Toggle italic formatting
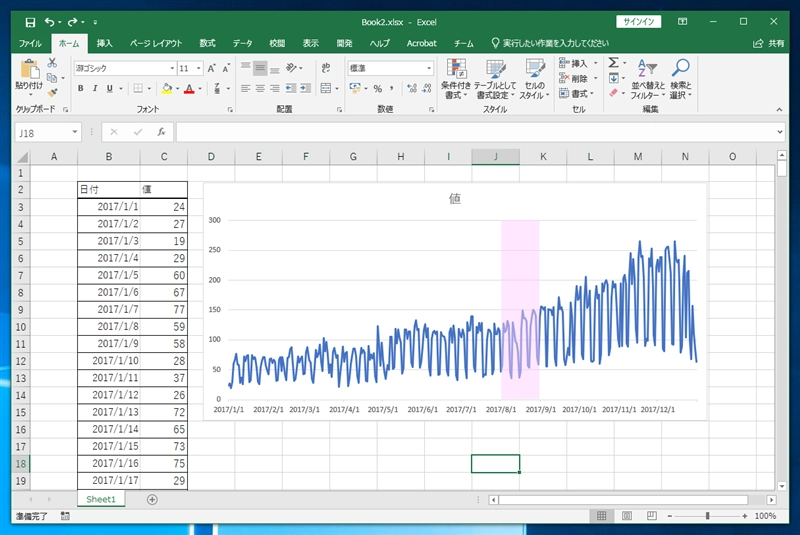The height and width of the screenshot is (535, 800). coord(95,88)
